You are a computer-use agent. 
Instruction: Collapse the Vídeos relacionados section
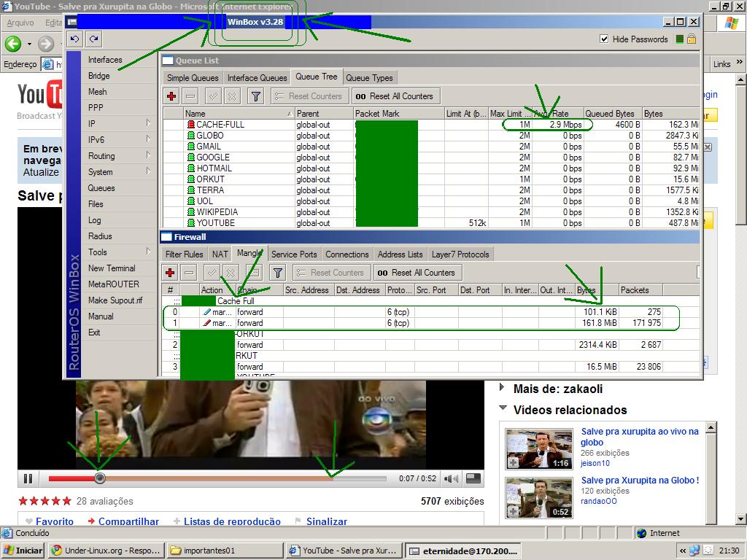(x=503, y=408)
